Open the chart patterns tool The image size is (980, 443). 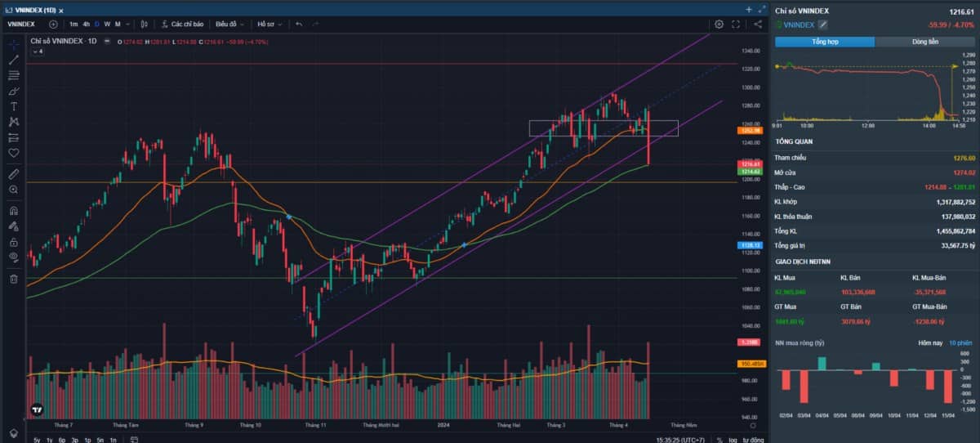(x=14, y=122)
